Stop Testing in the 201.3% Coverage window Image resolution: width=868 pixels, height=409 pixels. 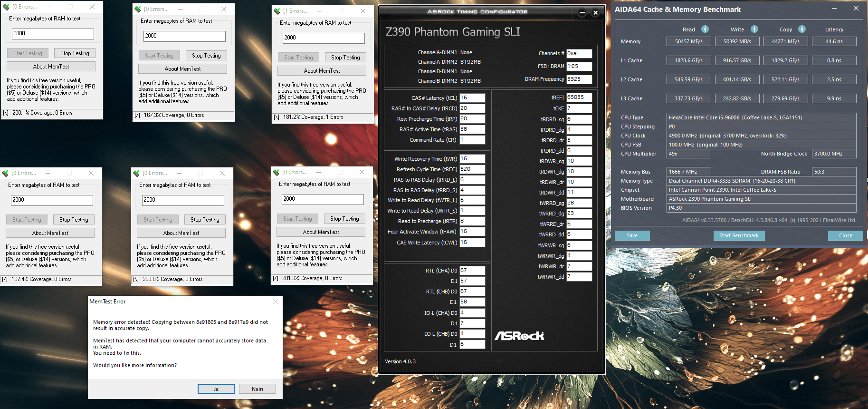[344, 219]
